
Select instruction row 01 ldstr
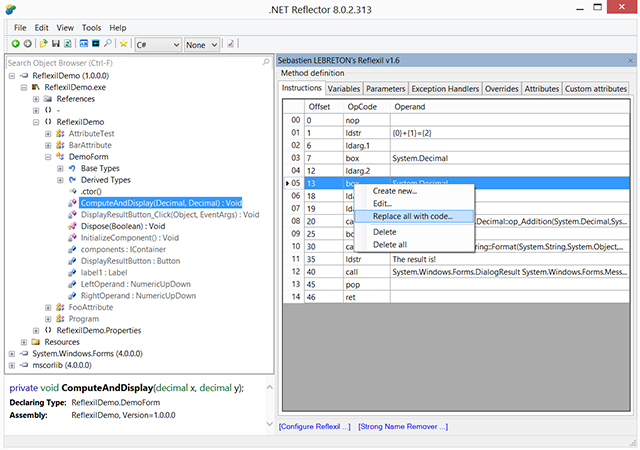click(456, 133)
